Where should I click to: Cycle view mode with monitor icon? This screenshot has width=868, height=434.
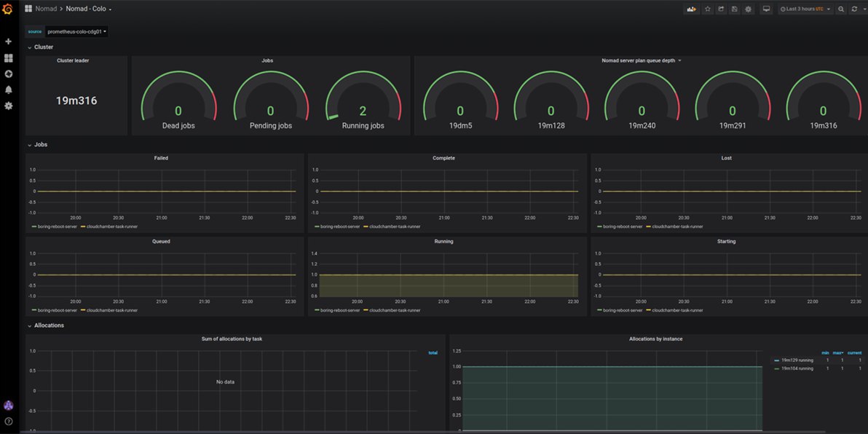pos(766,9)
